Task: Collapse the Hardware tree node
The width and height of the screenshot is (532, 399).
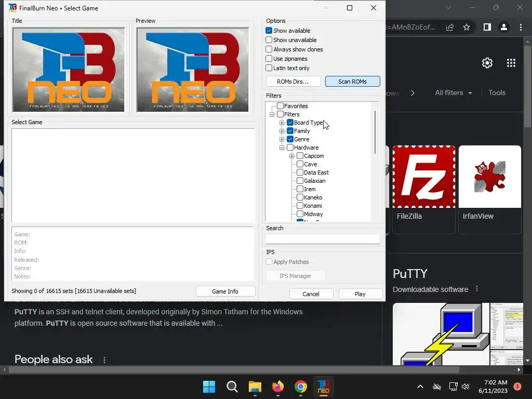Action: (282, 148)
